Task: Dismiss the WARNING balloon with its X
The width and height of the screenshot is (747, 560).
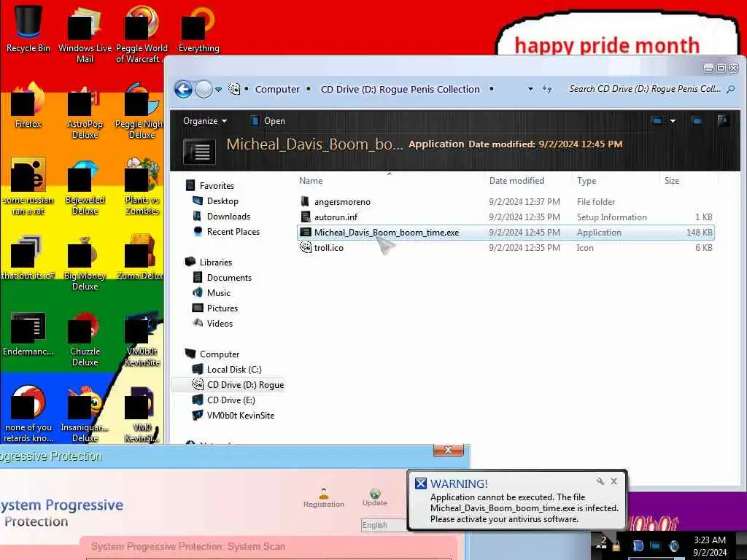Action: (x=614, y=481)
